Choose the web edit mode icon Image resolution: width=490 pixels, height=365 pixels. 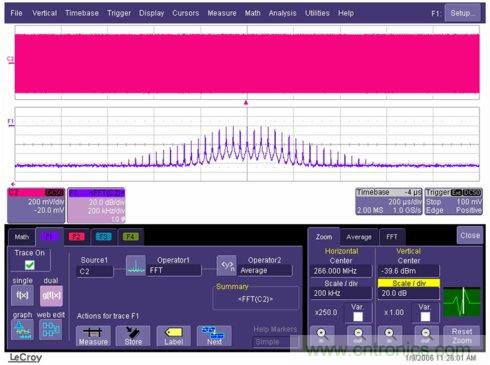(x=50, y=330)
